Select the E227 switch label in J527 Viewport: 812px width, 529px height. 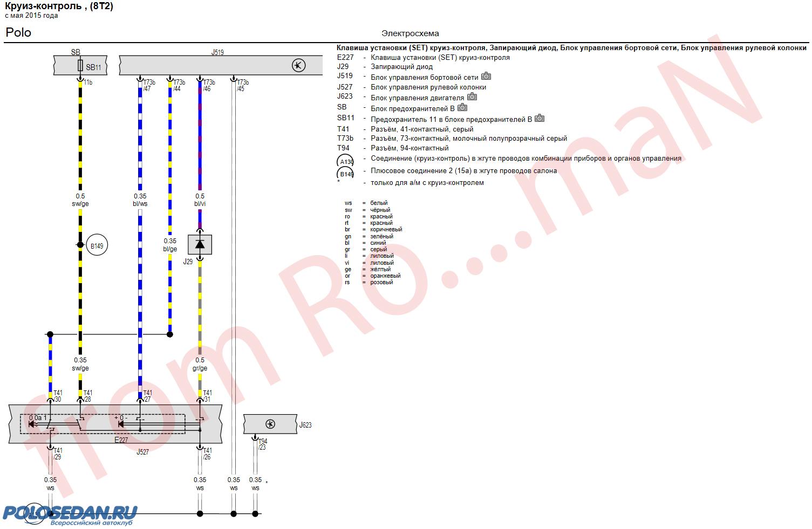point(121,440)
